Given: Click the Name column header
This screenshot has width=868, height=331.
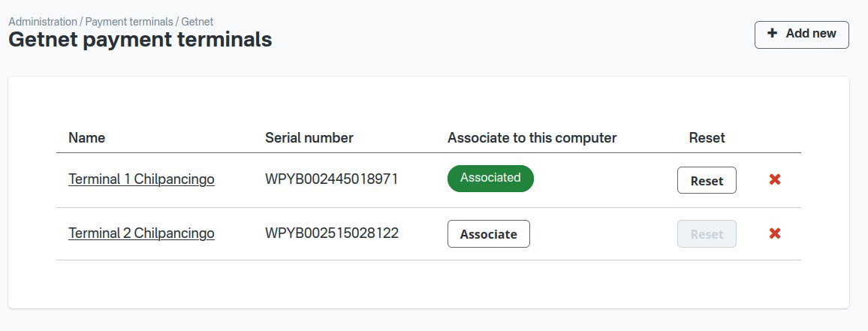Looking at the screenshot, I should tap(86, 137).
